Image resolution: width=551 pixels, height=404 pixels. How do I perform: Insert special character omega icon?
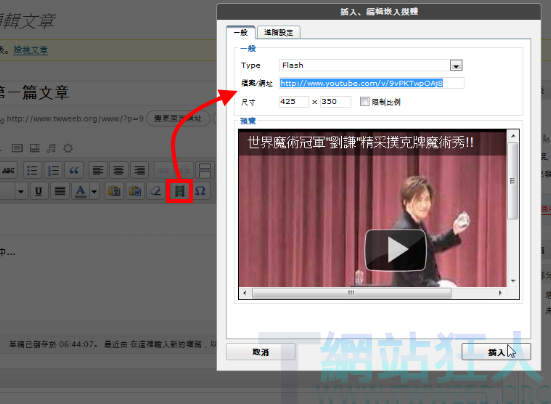[x=200, y=191]
